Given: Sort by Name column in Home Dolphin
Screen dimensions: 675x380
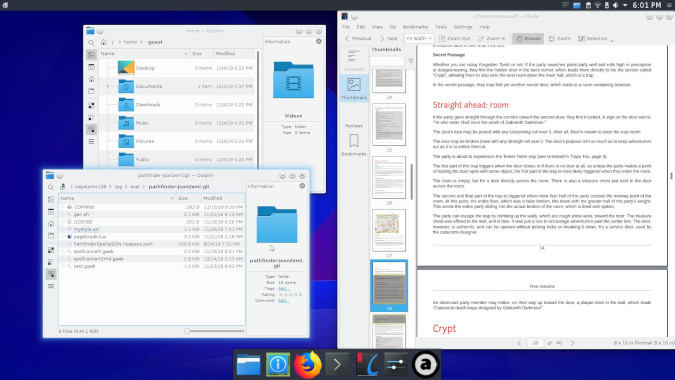Looking at the screenshot, I should pos(144,54).
